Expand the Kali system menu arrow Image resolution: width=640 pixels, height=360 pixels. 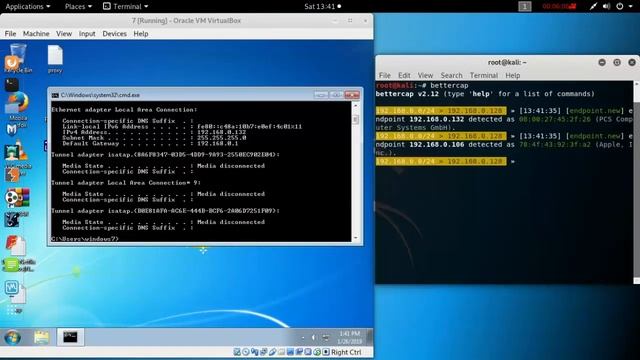632,6
